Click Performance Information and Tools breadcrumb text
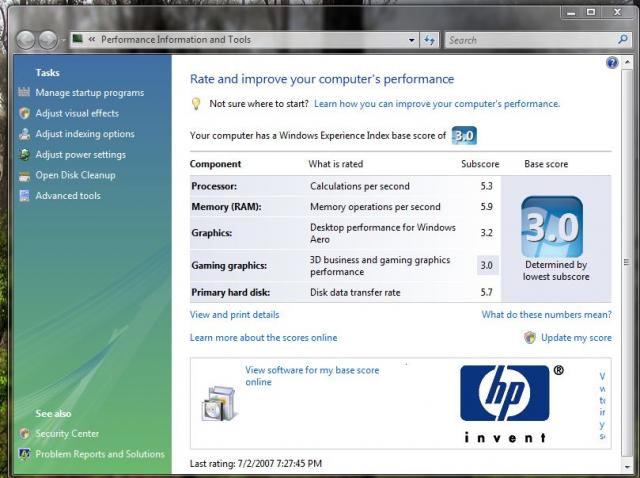Viewport: 640px width, 478px height. pos(176,40)
